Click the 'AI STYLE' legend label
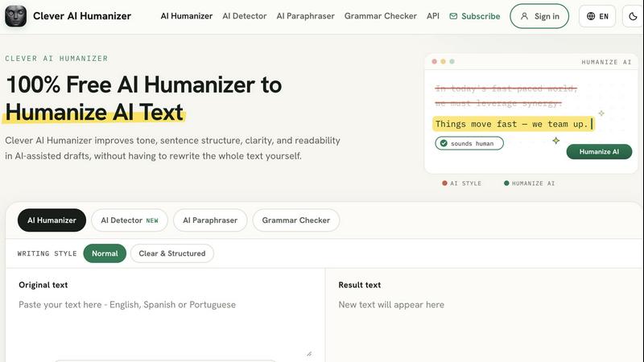Screen dimensions: 644x362 click(x=465, y=183)
